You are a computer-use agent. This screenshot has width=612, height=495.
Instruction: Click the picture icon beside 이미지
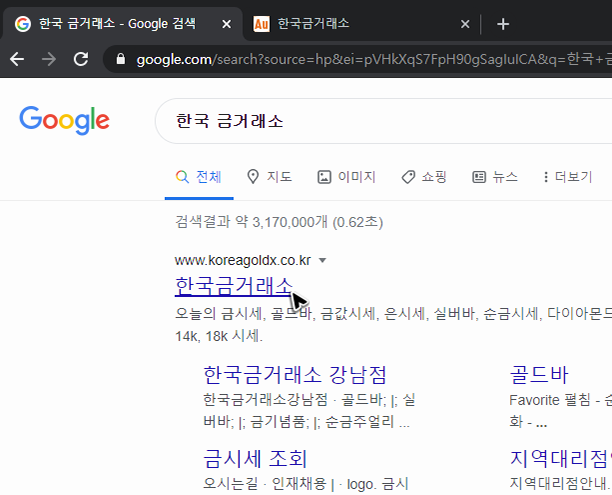[x=324, y=177]
